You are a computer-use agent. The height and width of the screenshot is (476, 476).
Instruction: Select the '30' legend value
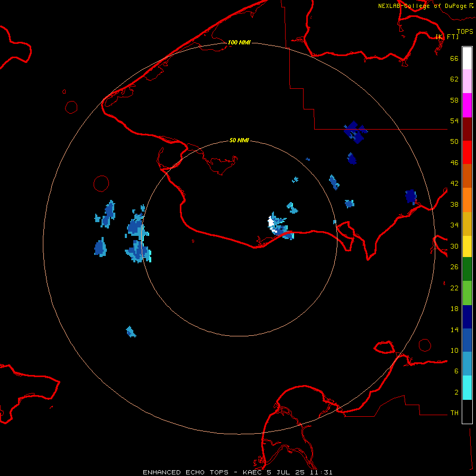coord(454,246)
